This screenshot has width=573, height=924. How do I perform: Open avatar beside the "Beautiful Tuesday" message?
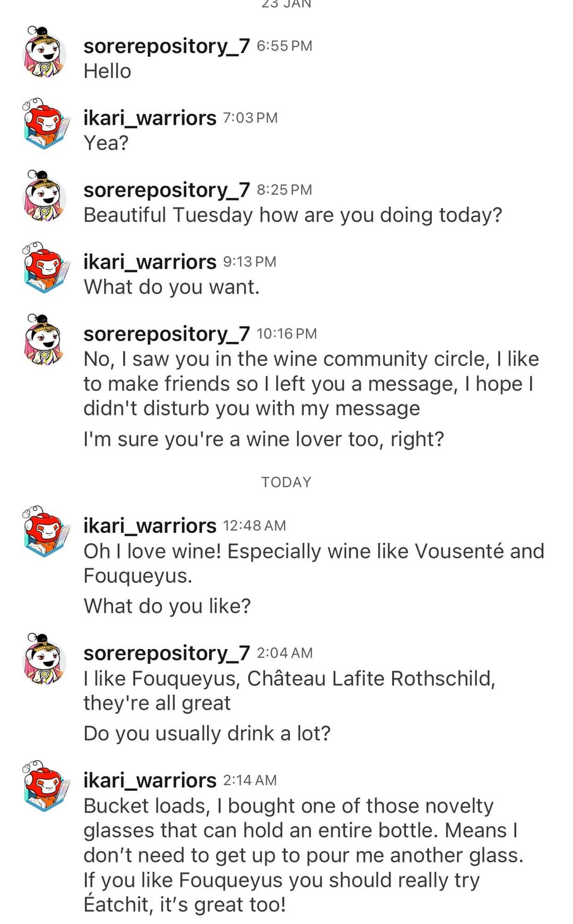[x=45, y=196]
